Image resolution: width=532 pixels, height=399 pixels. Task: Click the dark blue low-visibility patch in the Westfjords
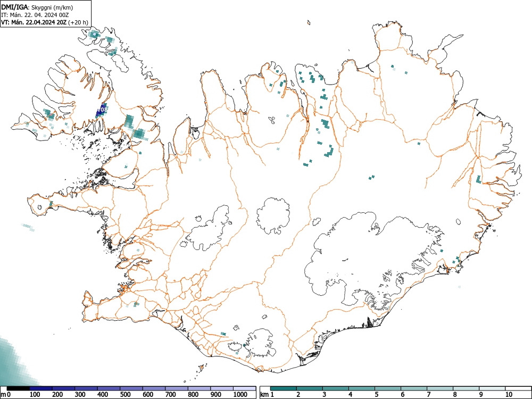coord(102,111)
